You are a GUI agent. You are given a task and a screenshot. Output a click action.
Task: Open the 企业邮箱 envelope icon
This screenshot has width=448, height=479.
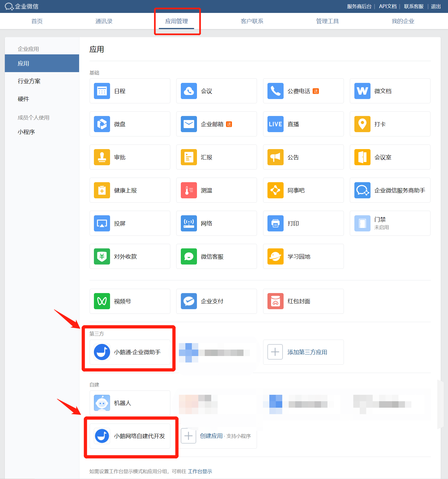(189, 124)
